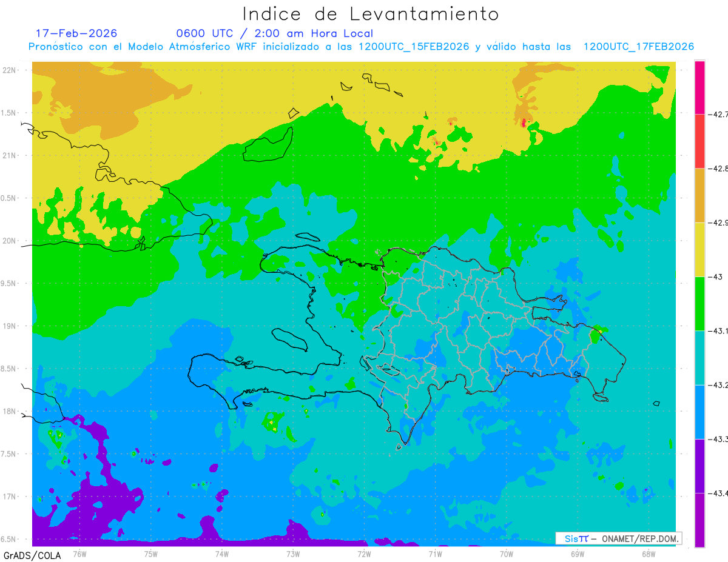Click the latitude label '9.5N'
Viewport: 728px width, 562px height.
tap(9, 283)
